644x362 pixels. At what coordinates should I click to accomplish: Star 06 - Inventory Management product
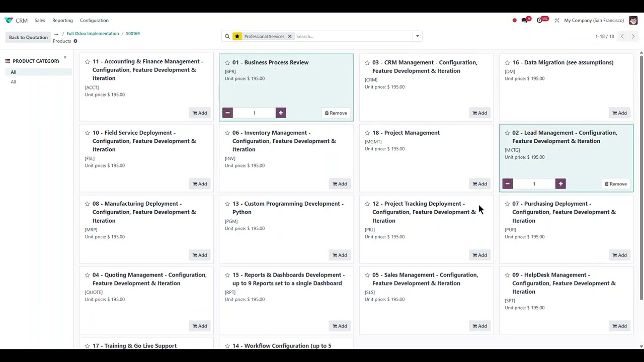click(x=227, y=133)
